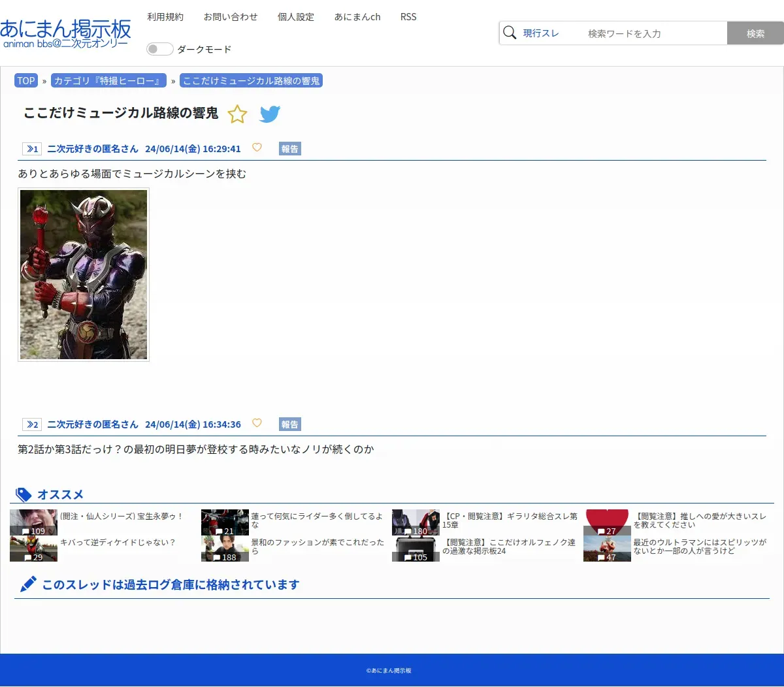Click post text ありとあらゆる場面でミュージカルシーンを挟む
Image resolution: width=784 pixels, height=687 pixels.
point(133,174)
